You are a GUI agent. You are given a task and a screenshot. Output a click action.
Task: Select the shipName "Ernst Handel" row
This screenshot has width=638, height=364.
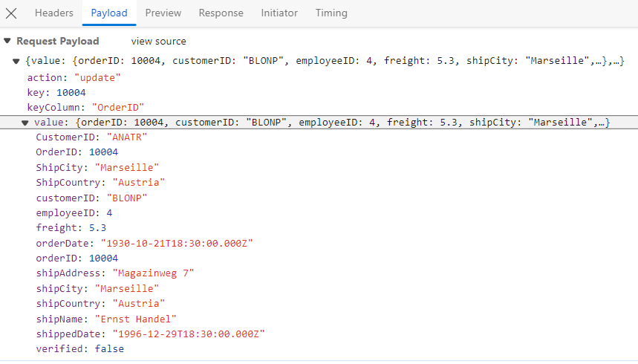105,319
